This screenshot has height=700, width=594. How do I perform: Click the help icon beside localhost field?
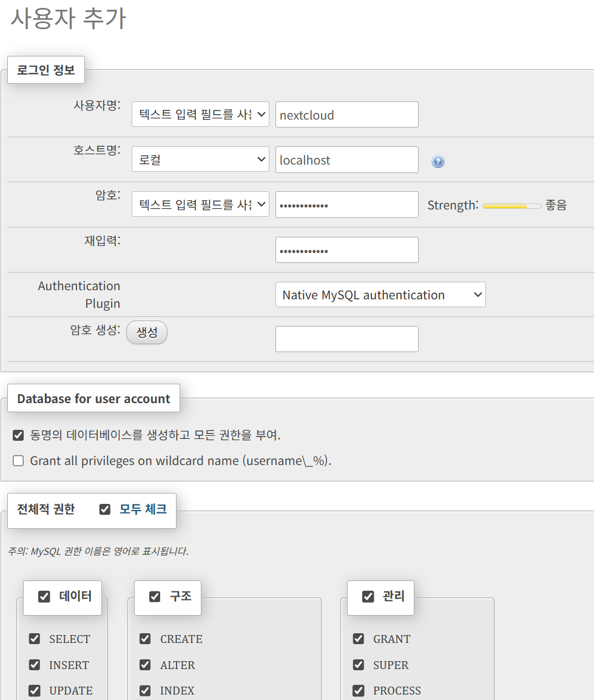pos(437,161)
